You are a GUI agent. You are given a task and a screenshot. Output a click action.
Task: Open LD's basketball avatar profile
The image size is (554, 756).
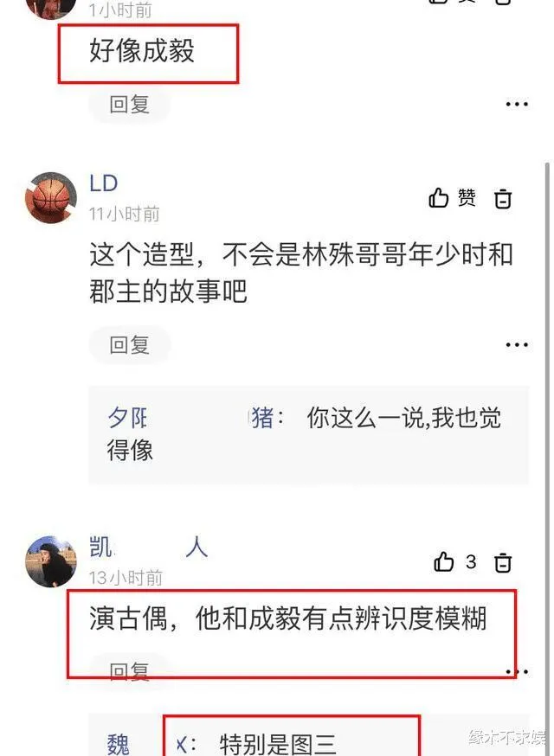coord(51,198)
